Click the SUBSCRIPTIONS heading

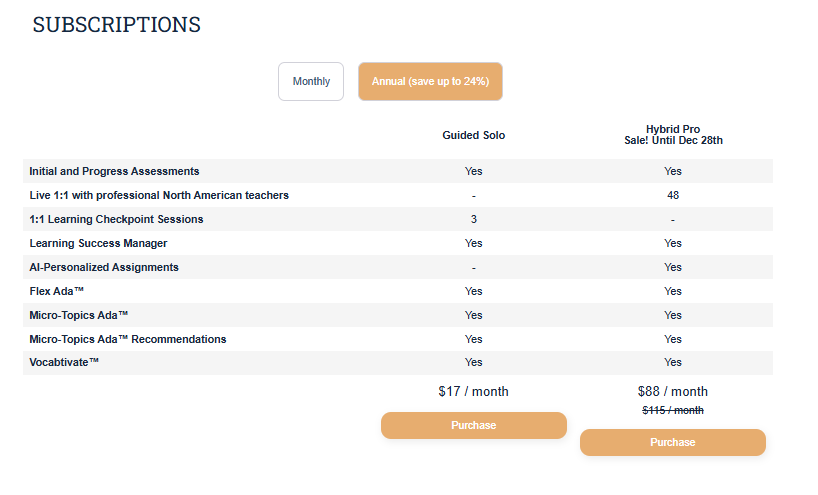[x=117, y=25]
